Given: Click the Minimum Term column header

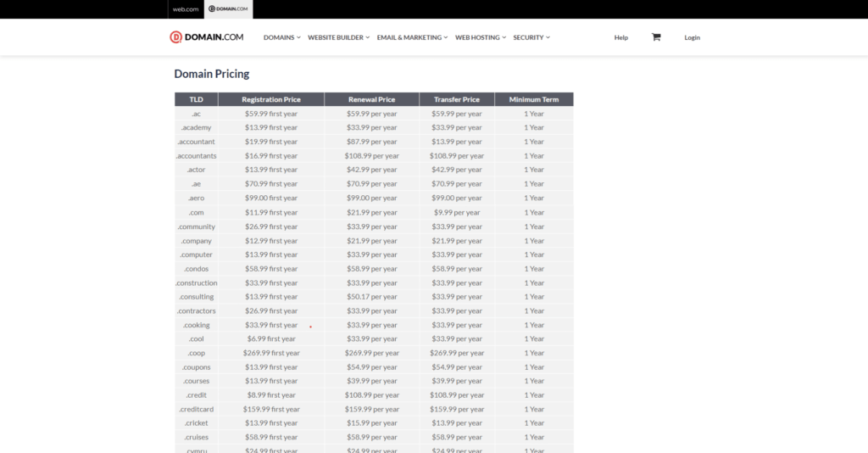Looking at the screenshot, I should coord(534,100).
